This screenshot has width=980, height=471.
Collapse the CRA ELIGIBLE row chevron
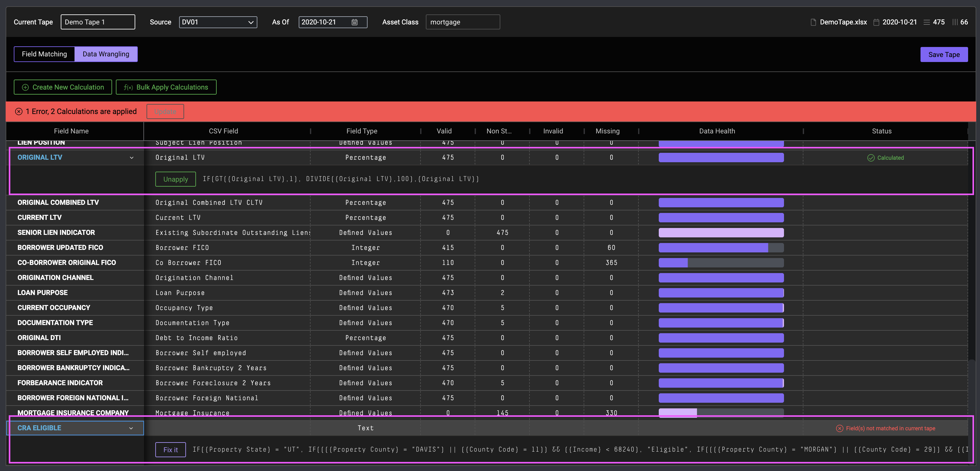click(131, 428)
